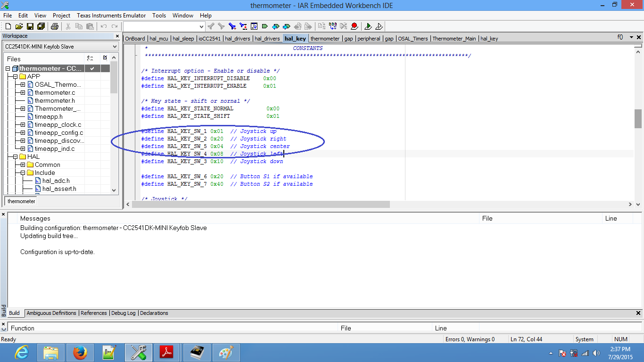The width and height of the screenshot is (644, 362).
Task: Open the quick search combo box dropdown
Action: click(x=201, y=26)
